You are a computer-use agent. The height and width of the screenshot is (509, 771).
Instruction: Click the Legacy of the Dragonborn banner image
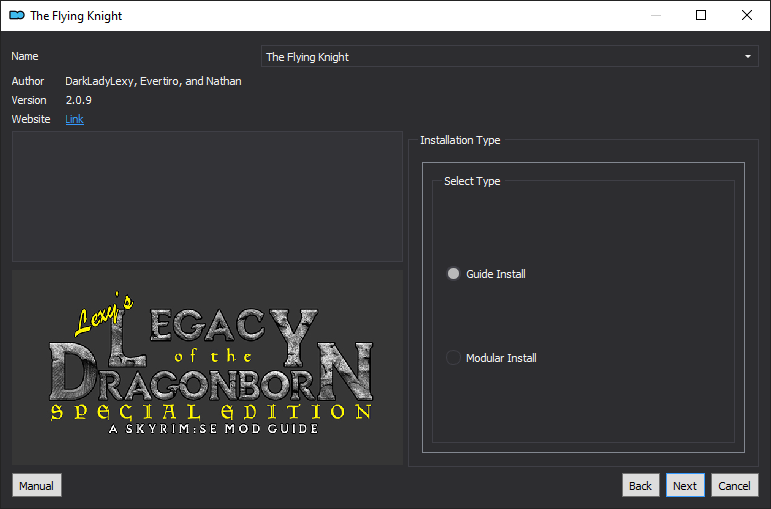[208, 367]
